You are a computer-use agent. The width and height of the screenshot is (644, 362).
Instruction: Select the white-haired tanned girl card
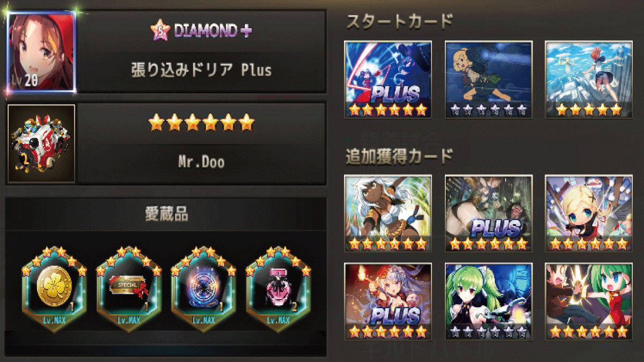(x=388, y=213)
